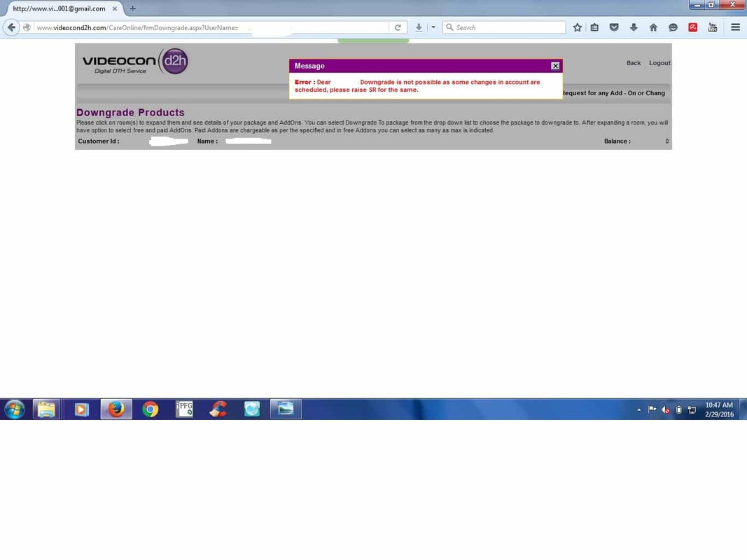Click the Customer Id label
Image resolution: width=747 pixels, height=560 pixels.
(x=99, y=141)
